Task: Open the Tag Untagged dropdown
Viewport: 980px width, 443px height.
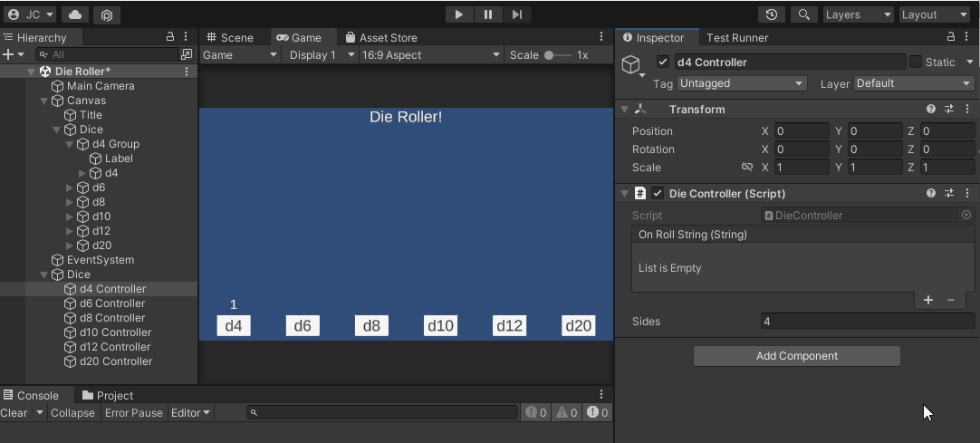Action: [742, 83]
